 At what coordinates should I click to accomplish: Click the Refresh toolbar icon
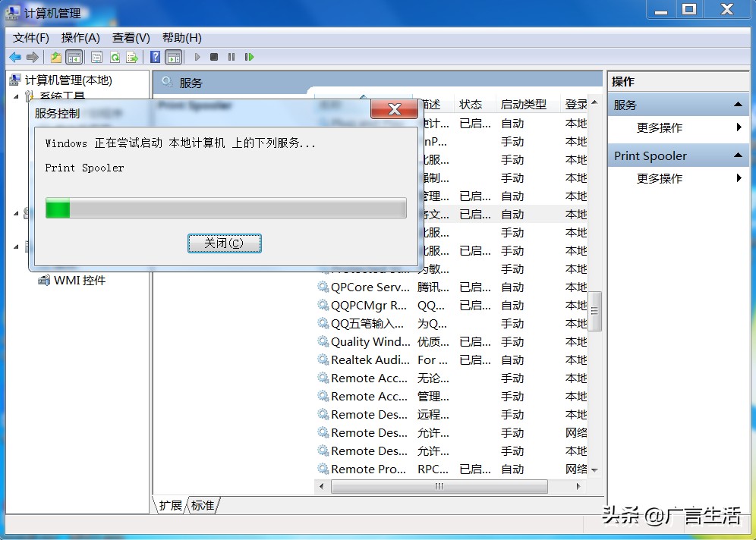tap(115, 57)
